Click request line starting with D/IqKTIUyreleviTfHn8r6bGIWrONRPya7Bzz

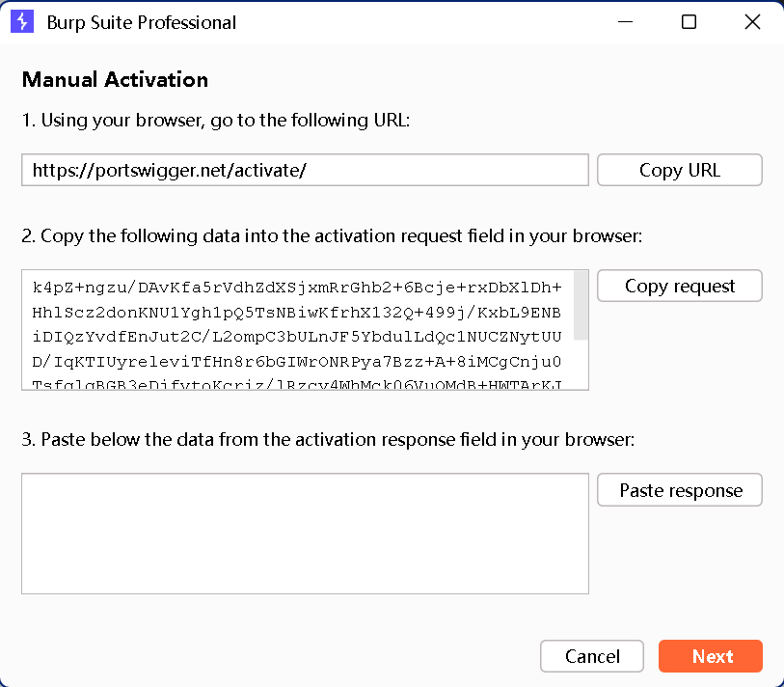click(297, 361)
